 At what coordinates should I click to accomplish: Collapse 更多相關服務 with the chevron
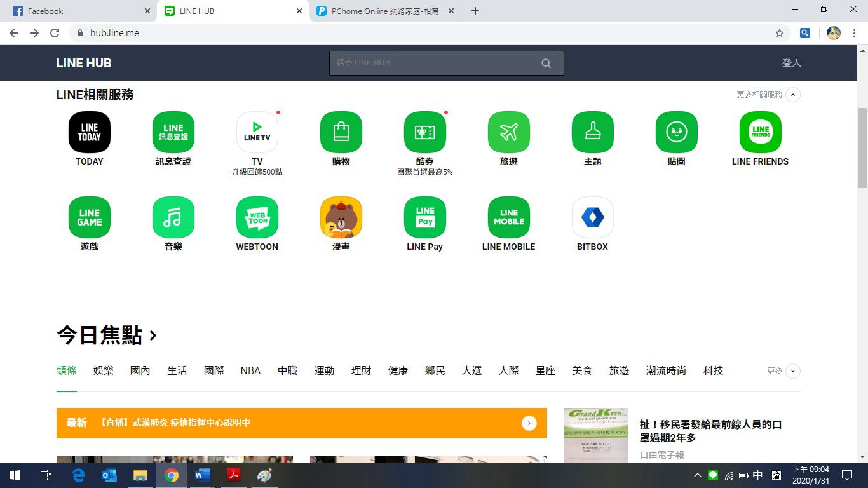pyautogui.click(x=793, y=95)
